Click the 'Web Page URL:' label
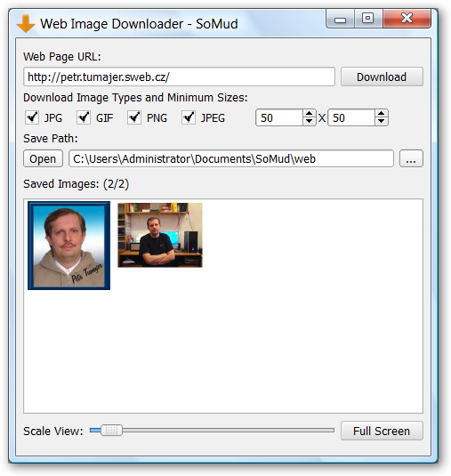Viewport: 451px width, 476px height. (62, 57)
